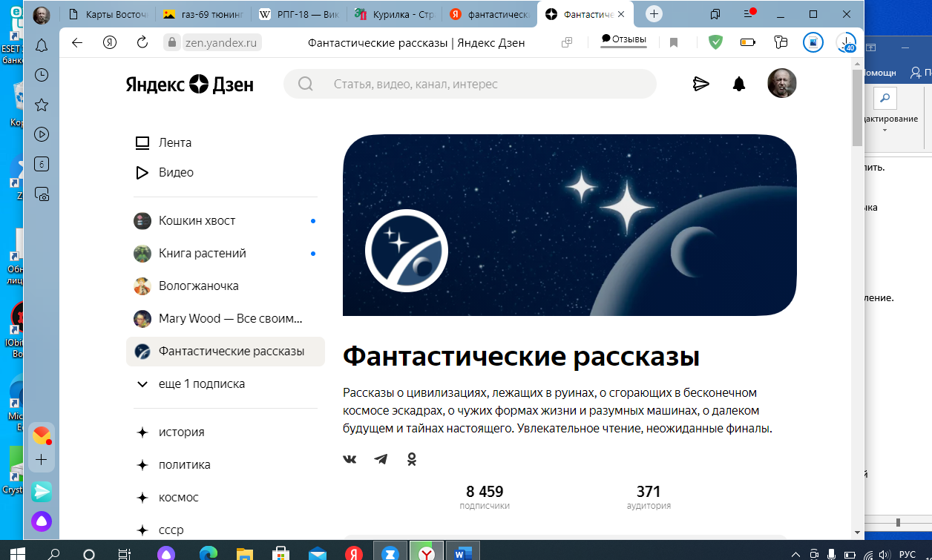Share channel via VK icon
This screenshot has height=560, width=932.
coord(349,459)
